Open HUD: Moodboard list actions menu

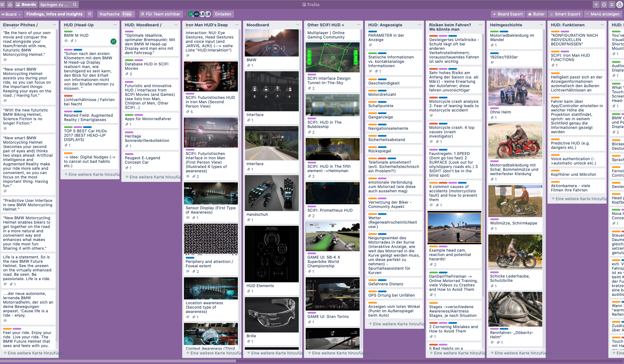tap(176, 25)
